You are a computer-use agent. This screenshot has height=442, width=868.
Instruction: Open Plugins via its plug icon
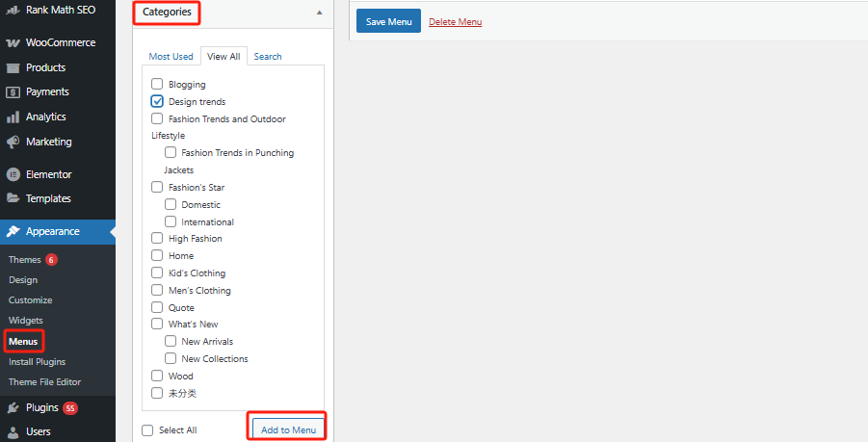[13, 407]
